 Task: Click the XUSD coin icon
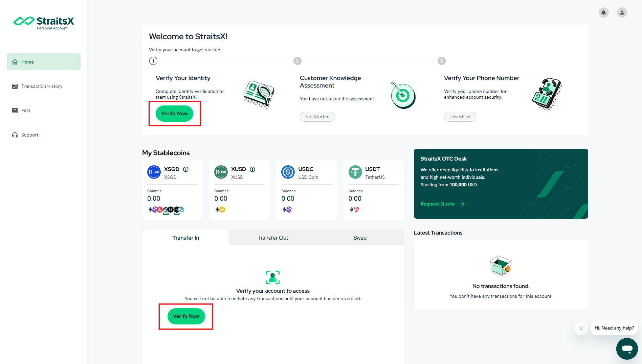tap(221, 172)
